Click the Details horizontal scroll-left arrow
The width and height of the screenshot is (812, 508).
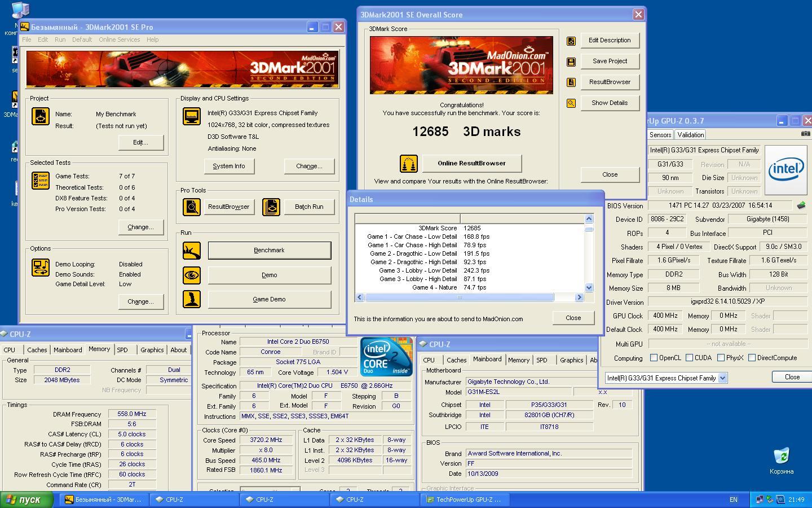[x=360, y=297]
